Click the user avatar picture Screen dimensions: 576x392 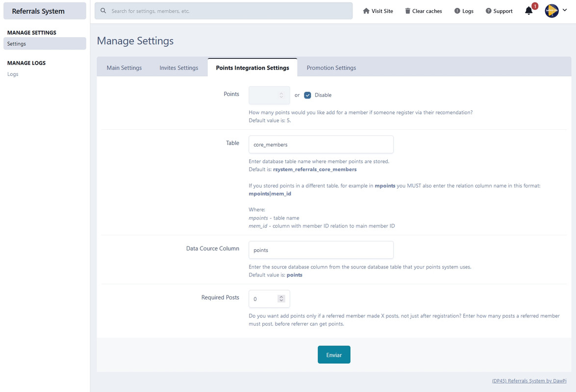[x=551, y=11]
